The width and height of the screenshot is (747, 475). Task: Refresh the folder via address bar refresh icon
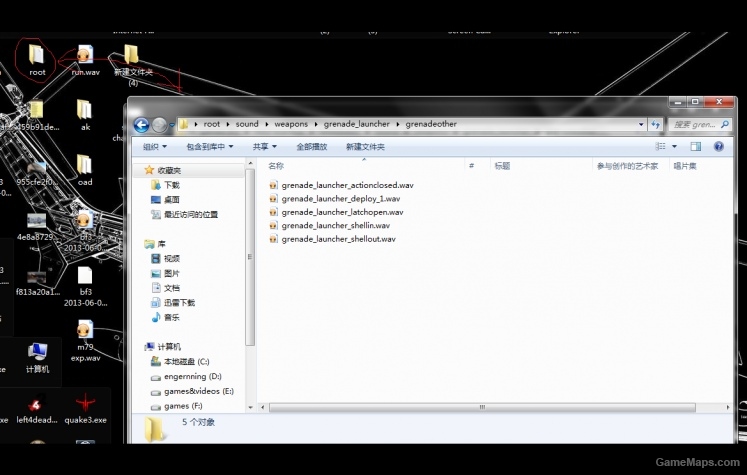click(656, 124)
